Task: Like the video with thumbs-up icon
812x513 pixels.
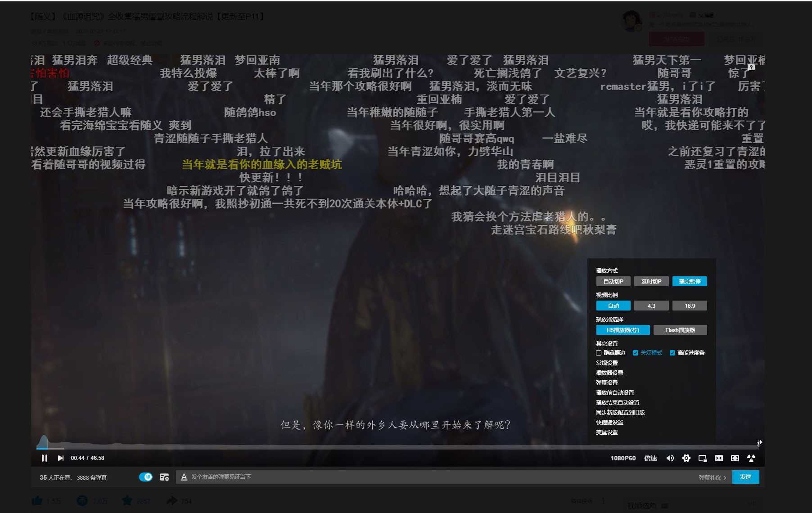Action: [x=37, y=501]
